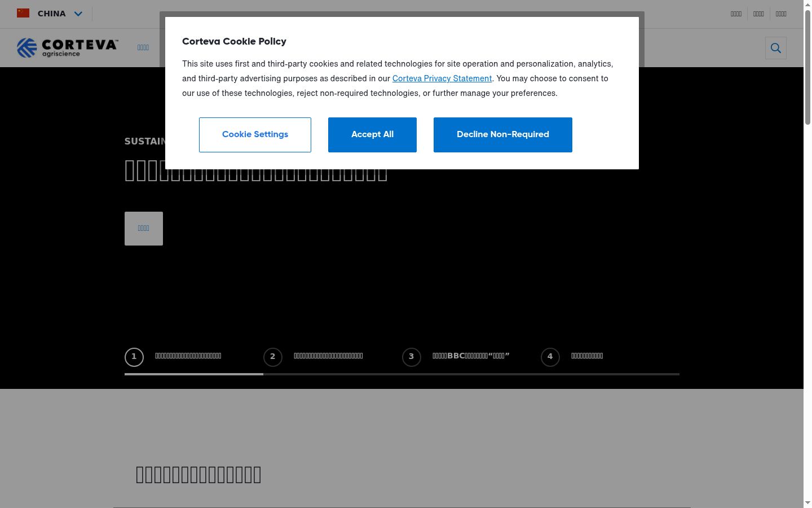The height and width of the screenshot is (508, 812).
Task: Accept All cookies
Action: (x=372, y=135)
